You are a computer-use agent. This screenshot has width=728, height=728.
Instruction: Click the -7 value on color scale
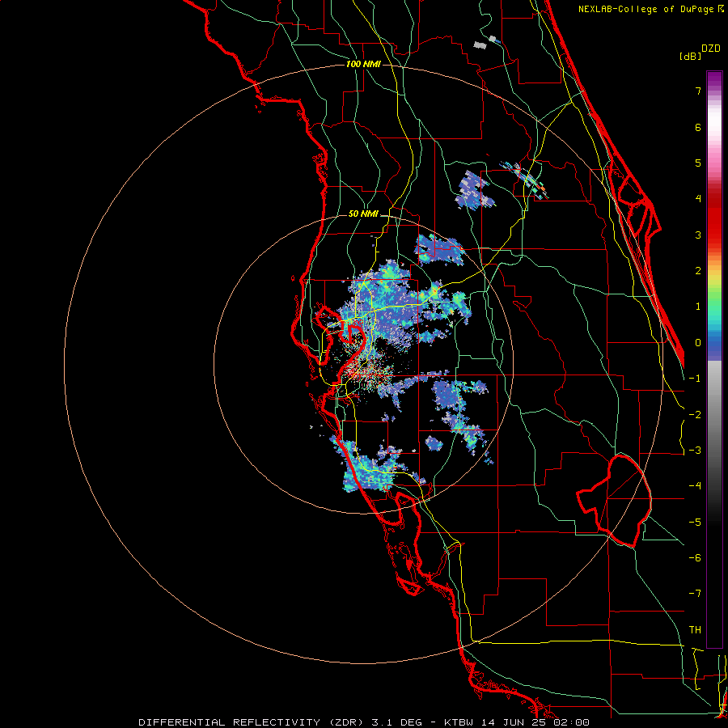pyautogui.click(x=695, y=594)
